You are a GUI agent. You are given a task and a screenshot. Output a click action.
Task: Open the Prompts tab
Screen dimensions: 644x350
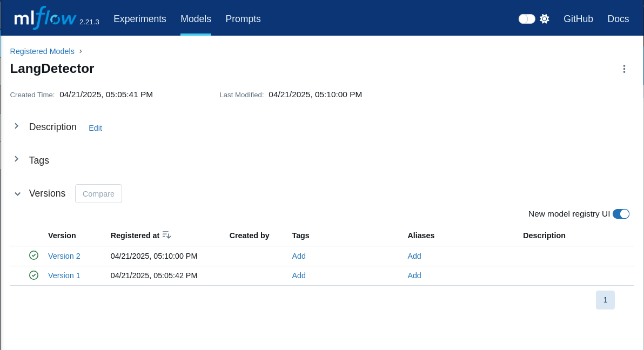click(243, 19)
